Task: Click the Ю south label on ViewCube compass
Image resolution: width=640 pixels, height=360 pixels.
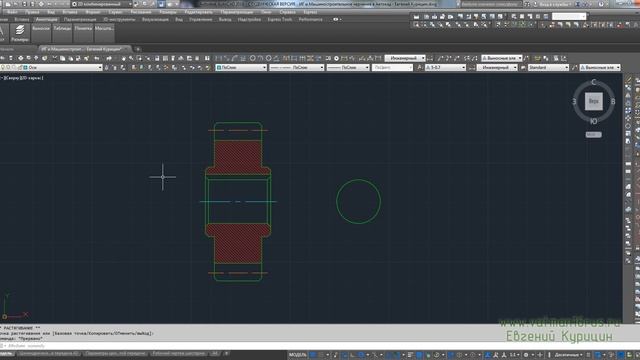Action: coord(594,121)
